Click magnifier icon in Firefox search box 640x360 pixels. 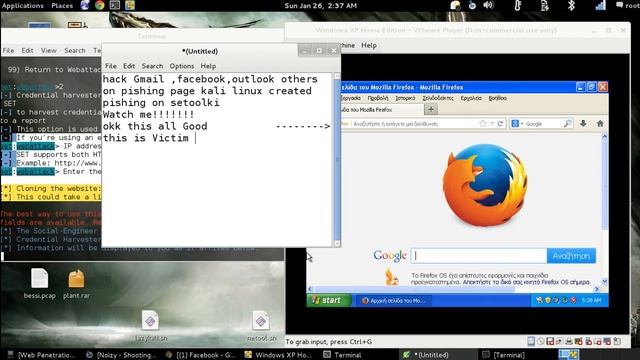point(567,123)
